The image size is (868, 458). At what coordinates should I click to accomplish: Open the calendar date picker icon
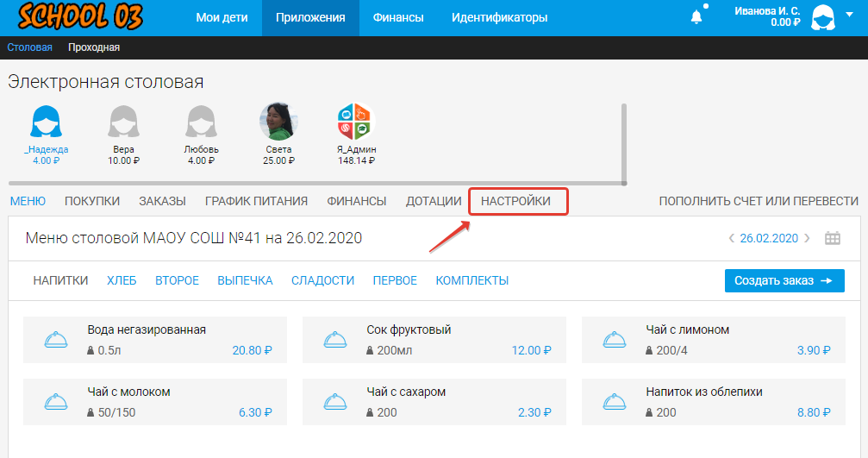pyautogui.click(x=832, y=239)
